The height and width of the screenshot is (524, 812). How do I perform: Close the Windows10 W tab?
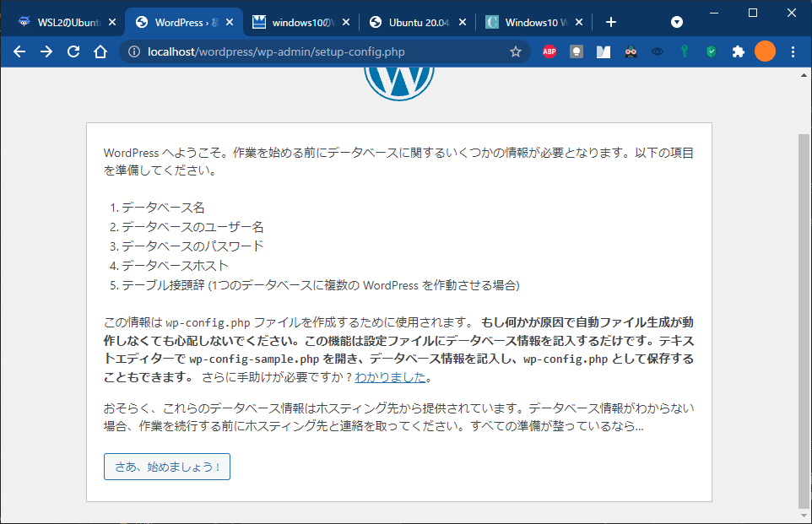tap(579, 22)
